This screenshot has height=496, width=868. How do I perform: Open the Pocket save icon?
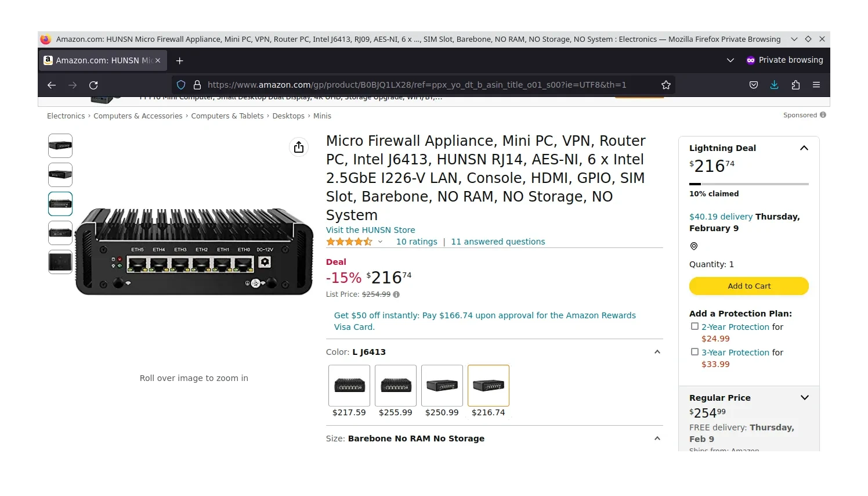[x=754, y=85]
